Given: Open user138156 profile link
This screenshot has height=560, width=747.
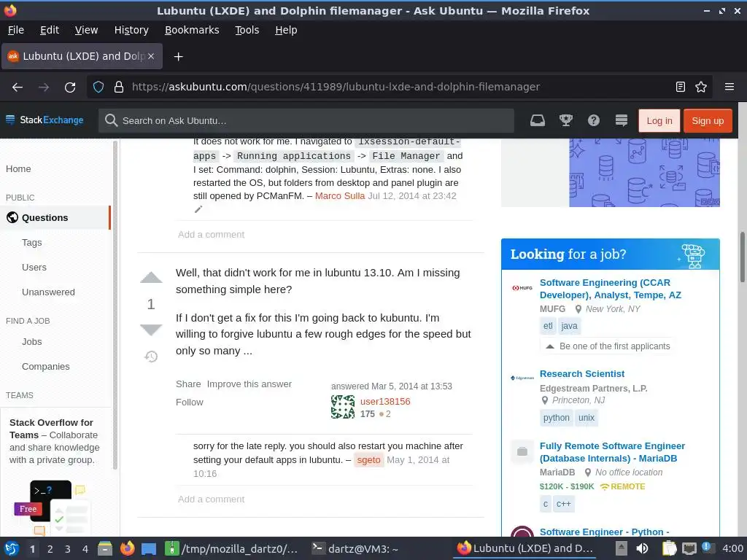Looking at the screenshot, I should coord(385,402).
